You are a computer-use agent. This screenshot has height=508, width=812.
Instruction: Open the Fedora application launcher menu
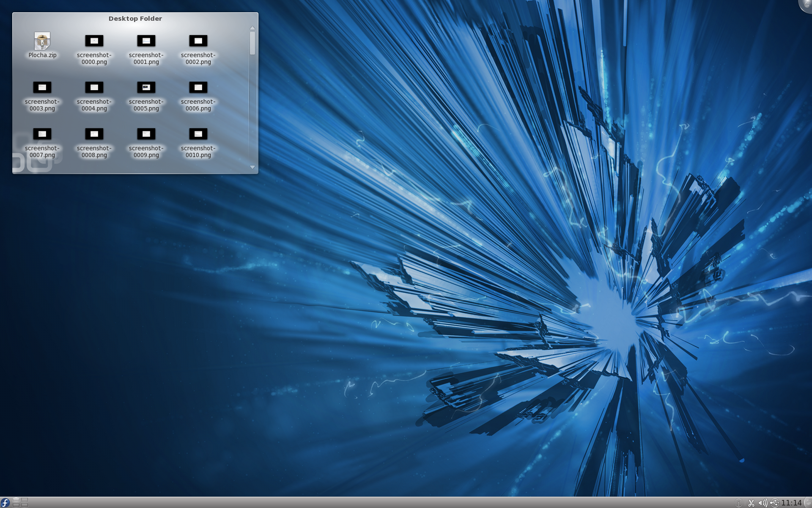tap(5, 502)
